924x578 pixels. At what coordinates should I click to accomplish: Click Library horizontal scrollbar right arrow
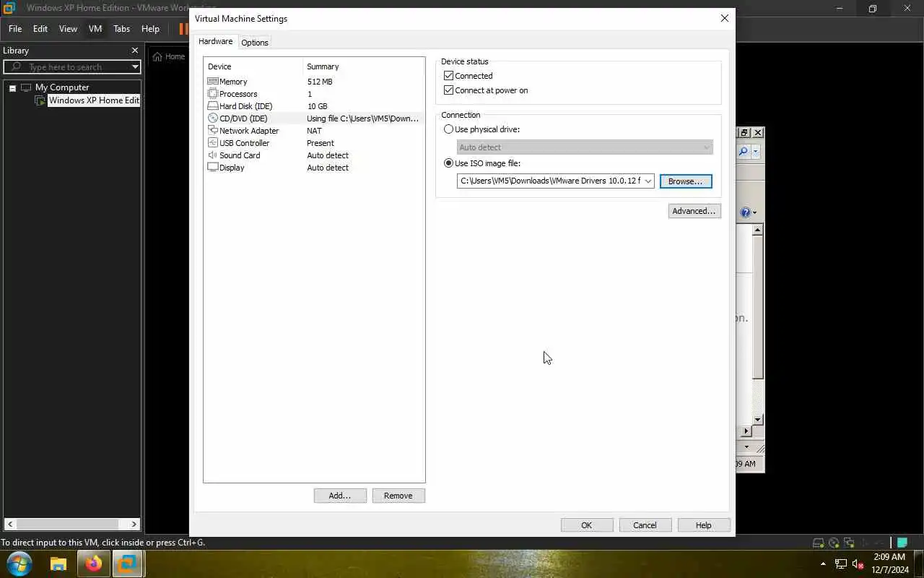(134, 524)
